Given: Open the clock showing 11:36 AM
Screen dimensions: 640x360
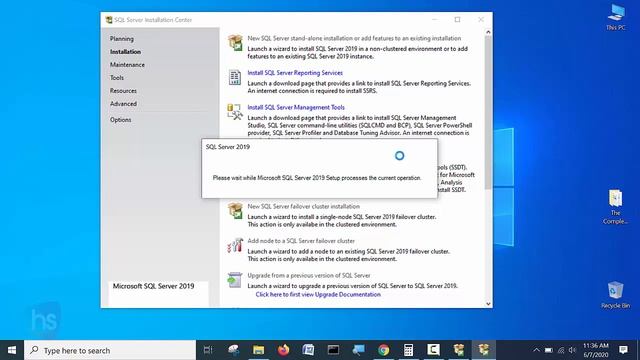Looking at the screenshot, I should pyautogui.click(x=596, y=350).
